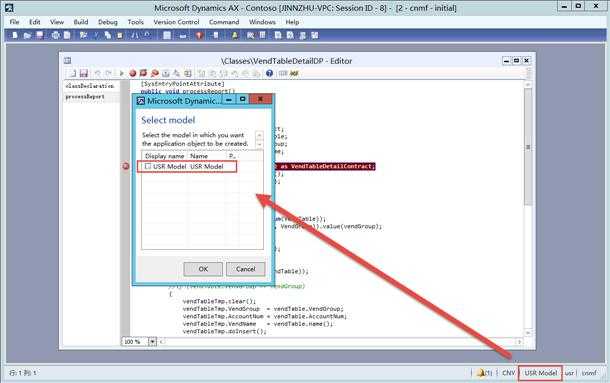This screenshot has width=610, height=383.
Task: Sort by the Display name column header
Action: (165, 156)
